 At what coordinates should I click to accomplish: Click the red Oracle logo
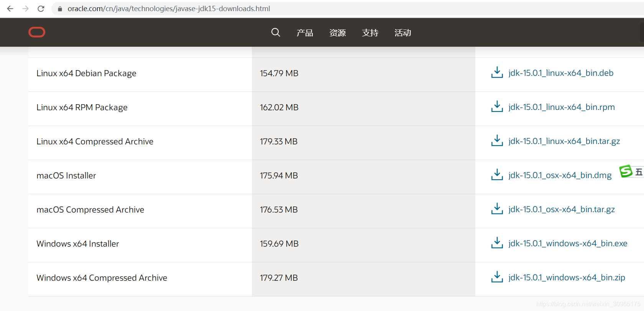click(37, 32)
